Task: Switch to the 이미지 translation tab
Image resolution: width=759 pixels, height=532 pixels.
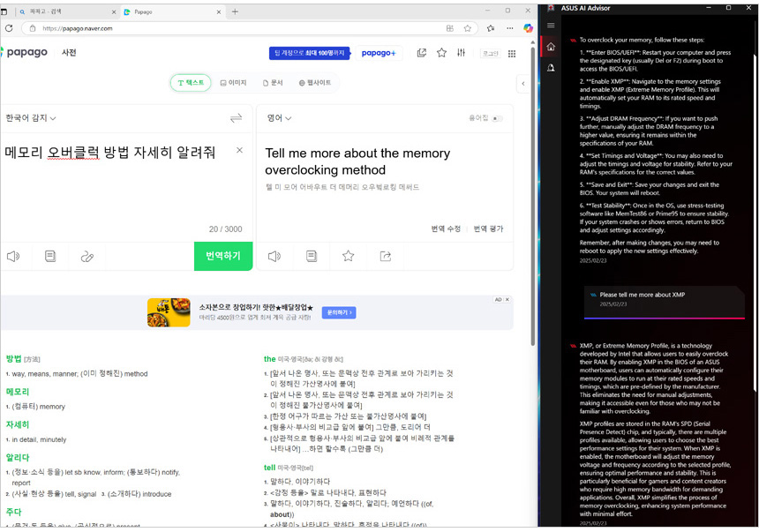Action: 234,83
